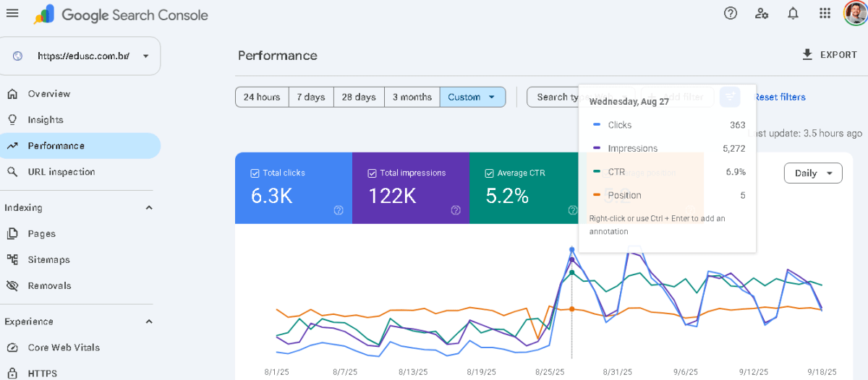The height and width of the screenshot is (380, 868).
Task: Click the URL inspection magnifier icon
Action: (12, 172)
